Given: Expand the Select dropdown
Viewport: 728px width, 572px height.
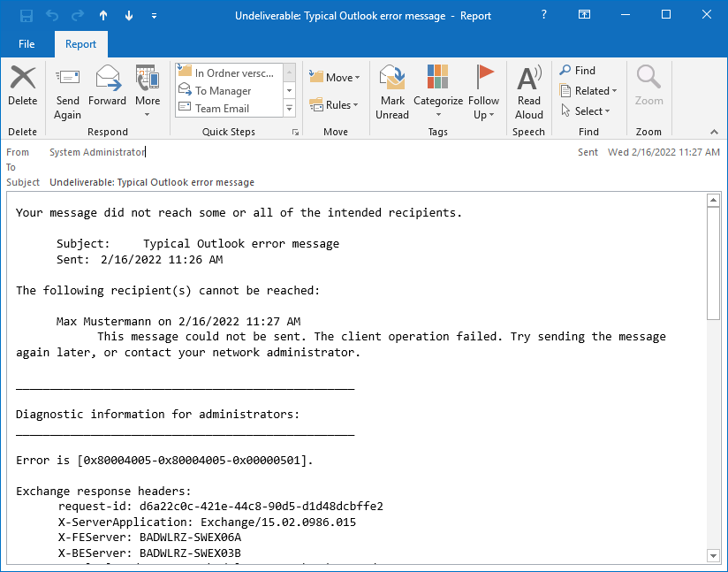Looking at the screenshot, I should [587, 111].
